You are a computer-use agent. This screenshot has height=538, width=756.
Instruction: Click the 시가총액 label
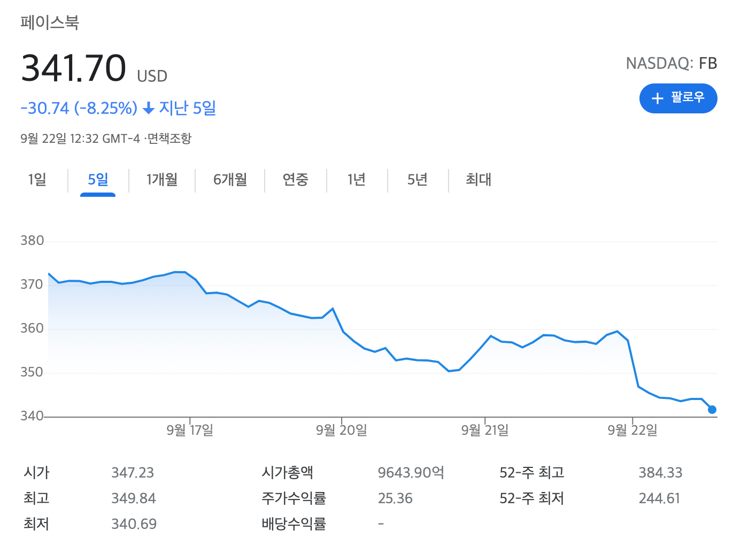click(x=287, y=473)
